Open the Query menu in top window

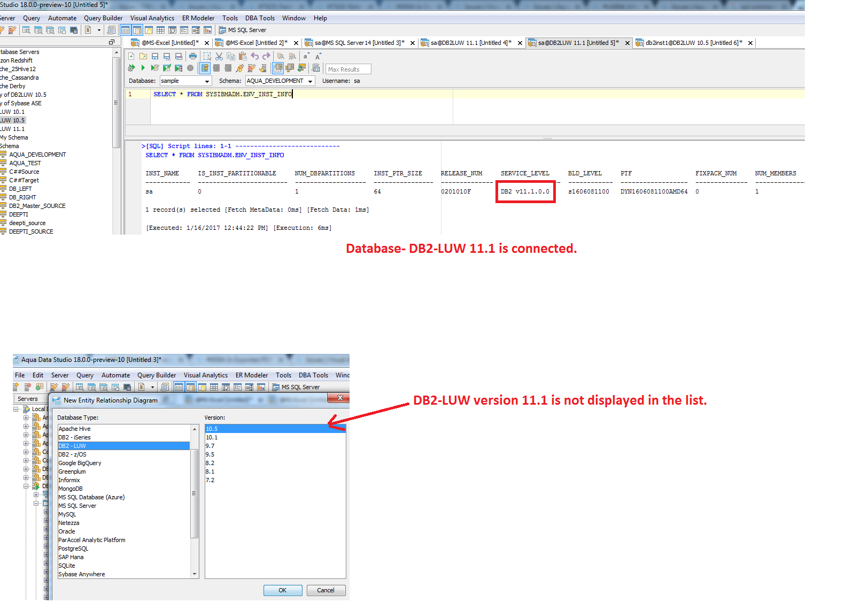click(32, 18)
